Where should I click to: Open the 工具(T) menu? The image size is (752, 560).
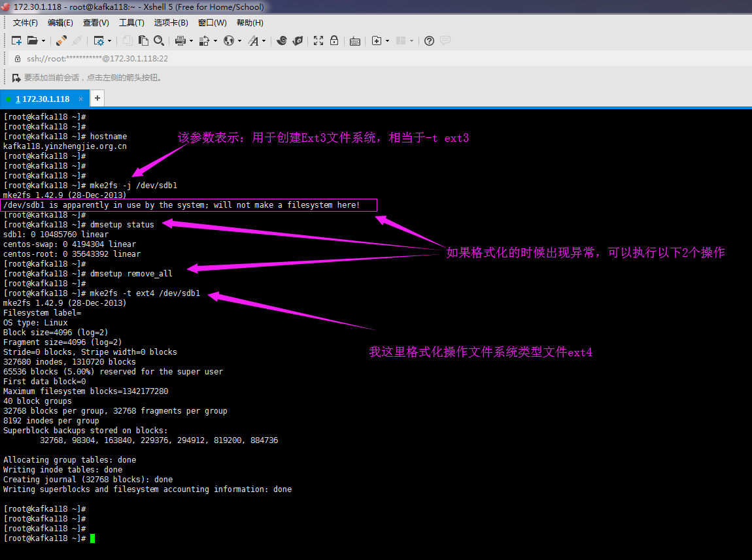pos(131,22)
